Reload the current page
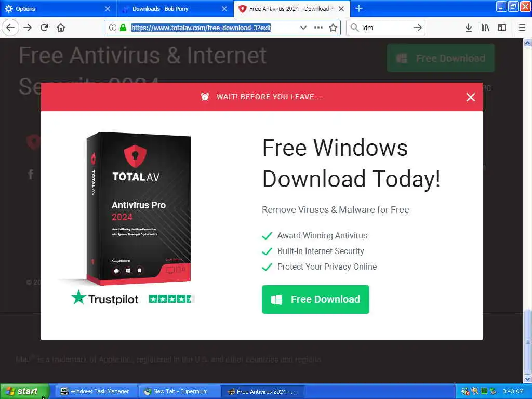The width and height of the screenshot is (532, 399). [x=45, y=28]
